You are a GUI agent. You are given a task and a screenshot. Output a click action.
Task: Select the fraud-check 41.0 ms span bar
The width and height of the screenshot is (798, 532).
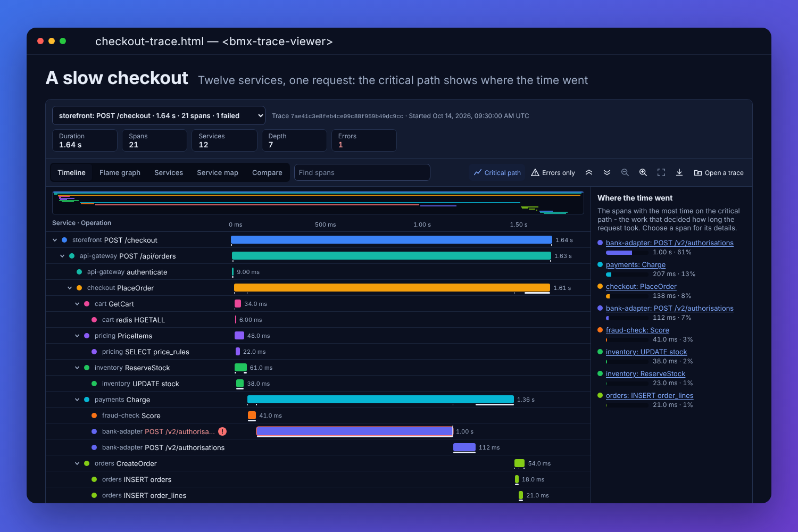tap(252, 415)
